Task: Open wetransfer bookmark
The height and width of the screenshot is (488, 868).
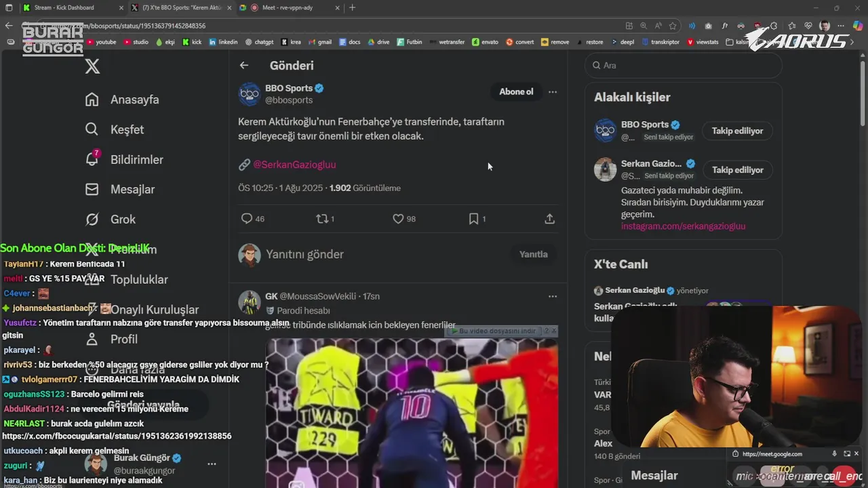Action: pos(446,42)
